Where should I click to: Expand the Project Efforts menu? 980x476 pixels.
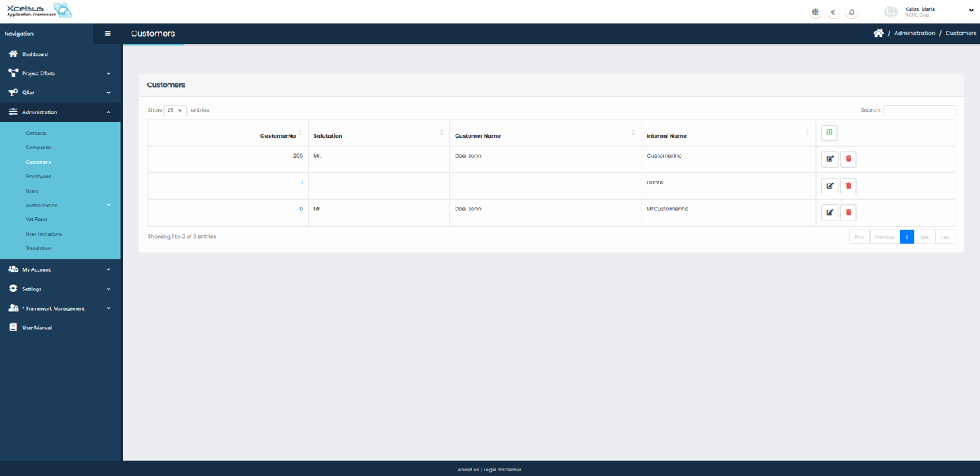[60, 73]
